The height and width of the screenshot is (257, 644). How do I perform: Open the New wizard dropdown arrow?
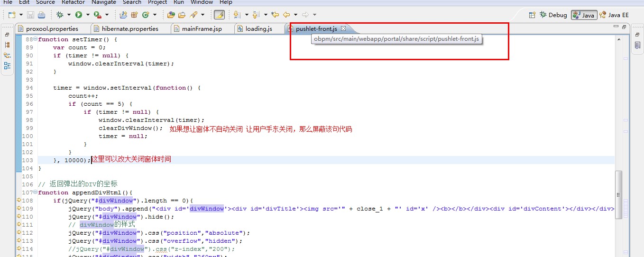(x=20, y=15)
